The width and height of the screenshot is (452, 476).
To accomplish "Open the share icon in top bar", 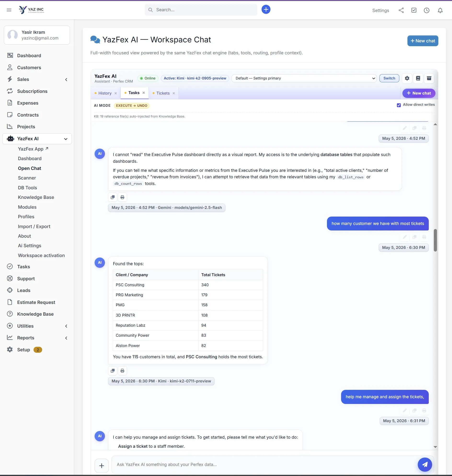I will [401, 10].
